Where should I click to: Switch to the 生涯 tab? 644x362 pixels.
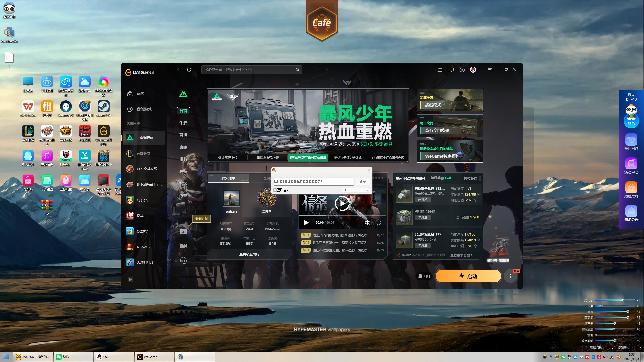[183, 123]
